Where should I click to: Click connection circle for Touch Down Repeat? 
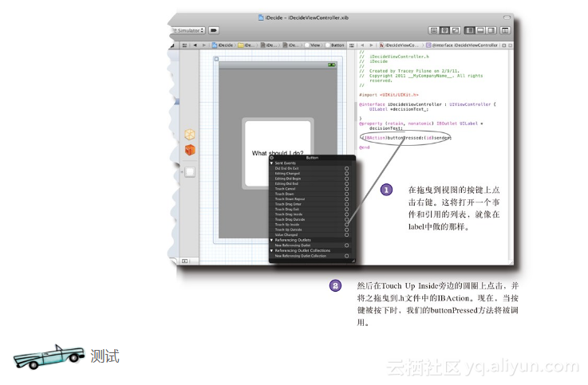click(346, 199)
